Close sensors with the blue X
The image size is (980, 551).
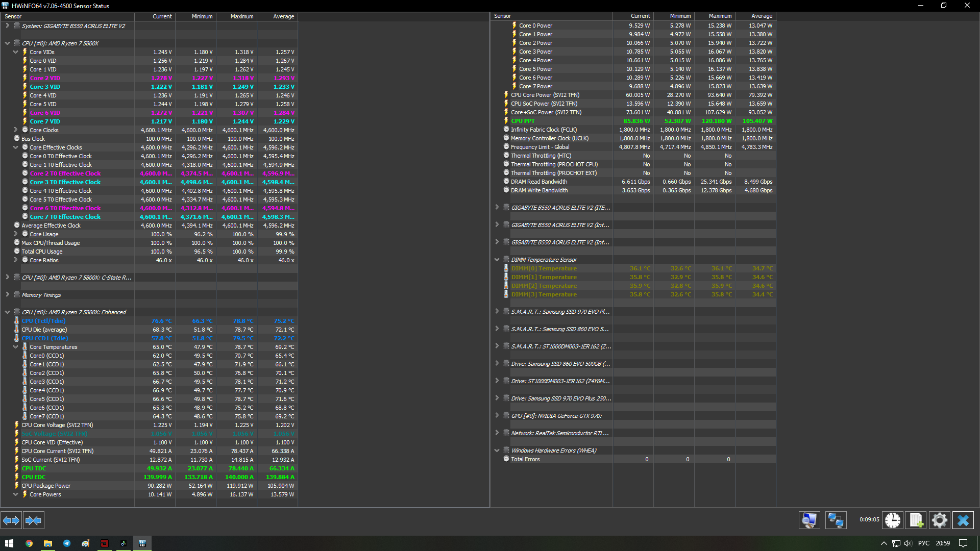963,520
